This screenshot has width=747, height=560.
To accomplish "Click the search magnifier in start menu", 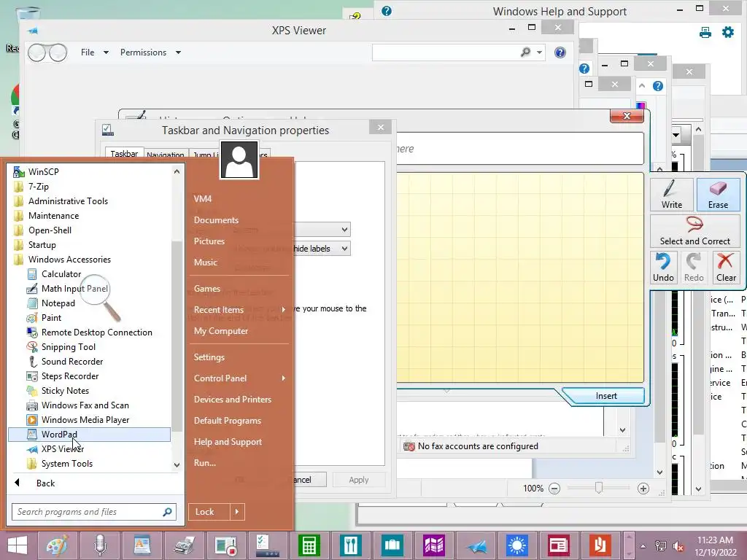I will point(168,512).
